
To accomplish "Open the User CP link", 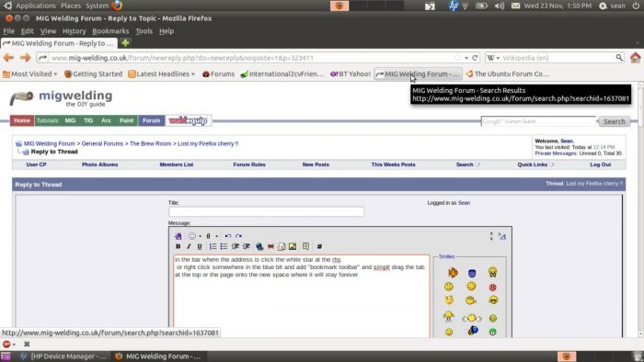I will (x=36, y=164).
